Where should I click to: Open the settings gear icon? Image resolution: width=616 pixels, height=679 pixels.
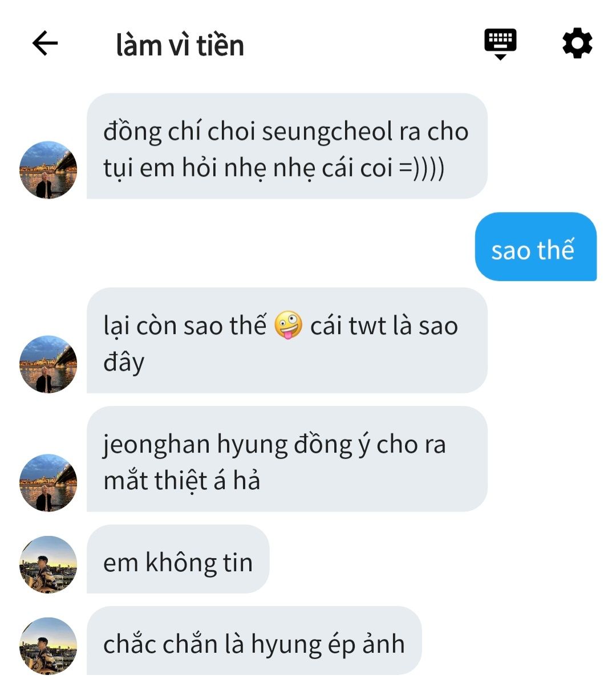(x=577, y=43)
